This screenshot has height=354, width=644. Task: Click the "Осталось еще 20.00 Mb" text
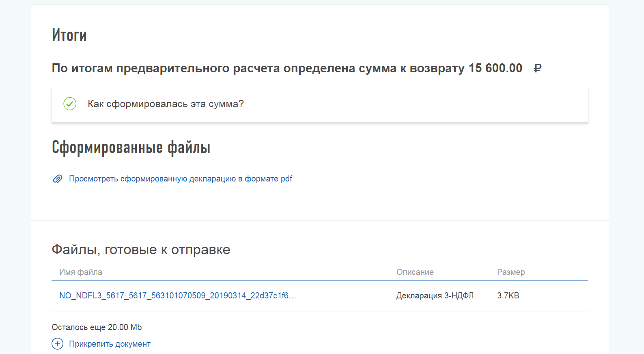tap(97, 327)
